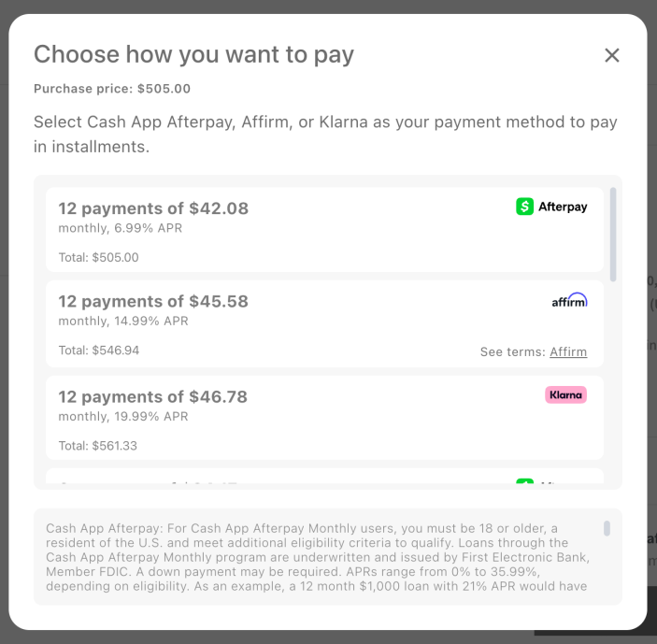657x644 pixels.
Task: Click the monthly, 19.99% APR label
Action: tap(123, 417)
